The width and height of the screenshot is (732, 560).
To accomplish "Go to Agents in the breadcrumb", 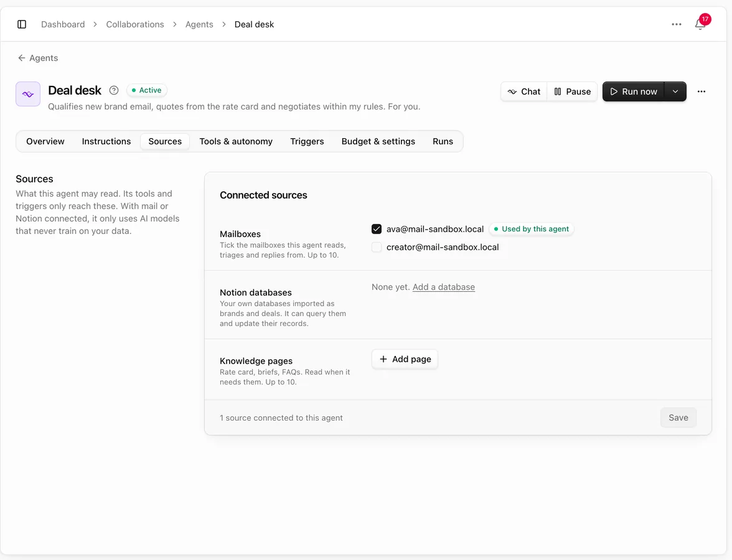I will pos(199,24).
